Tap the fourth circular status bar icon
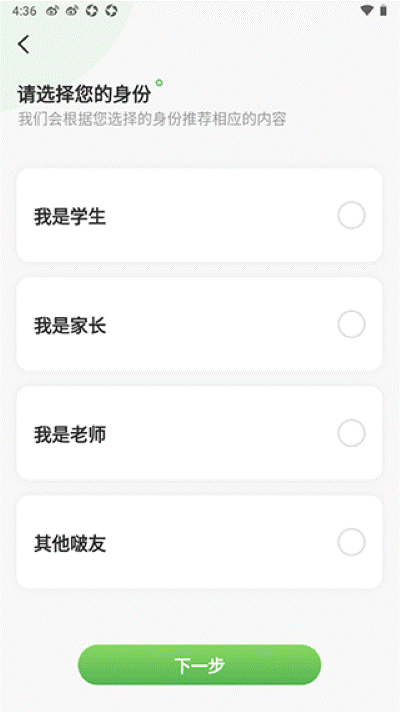Image resolution: width=400 pixels, height=712 pixels. (111, 11)
